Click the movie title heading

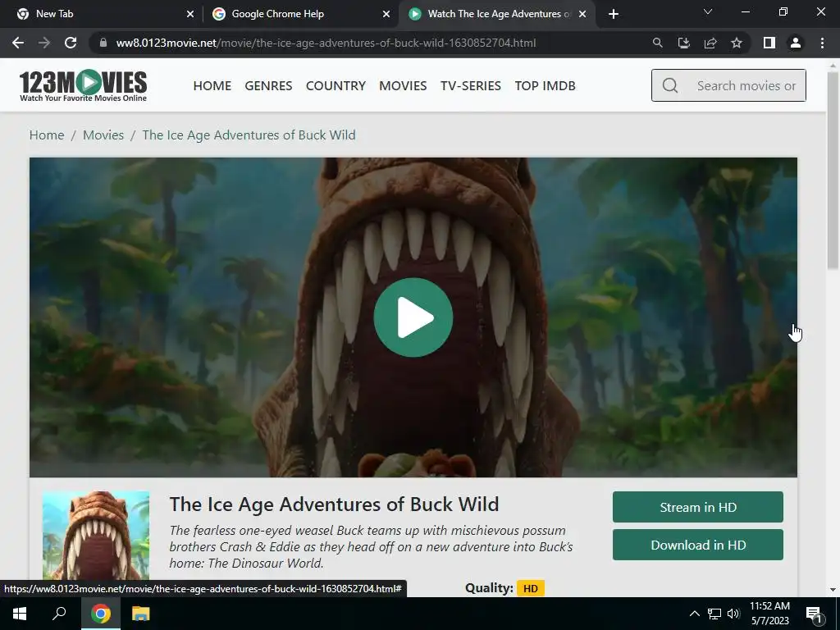(x=335, y=504)
